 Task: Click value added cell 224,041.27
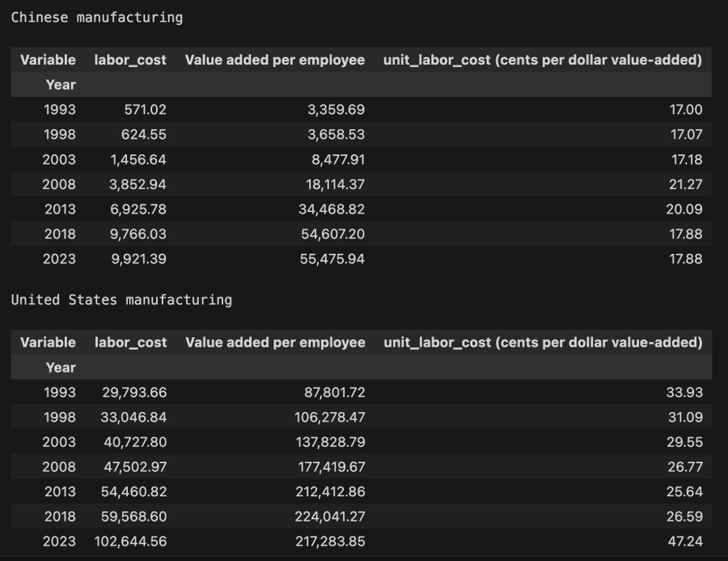coord(330,517)
